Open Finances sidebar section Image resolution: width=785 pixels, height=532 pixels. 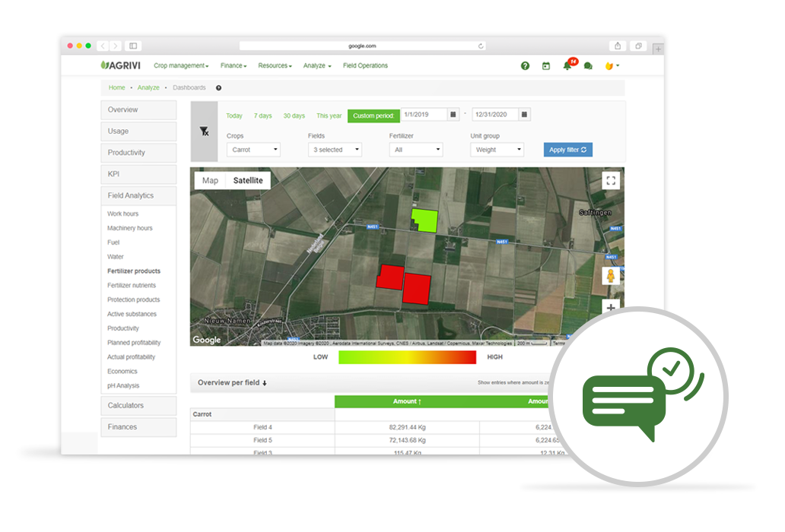(x=138, y=427)
